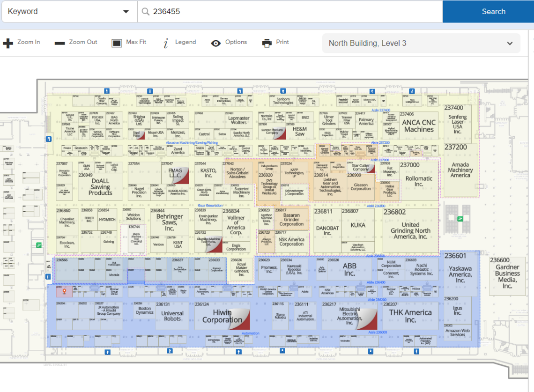Click the green exit icon right of United Grinding
Viewport: 534px width, 392px height.
tap(460, 218)
